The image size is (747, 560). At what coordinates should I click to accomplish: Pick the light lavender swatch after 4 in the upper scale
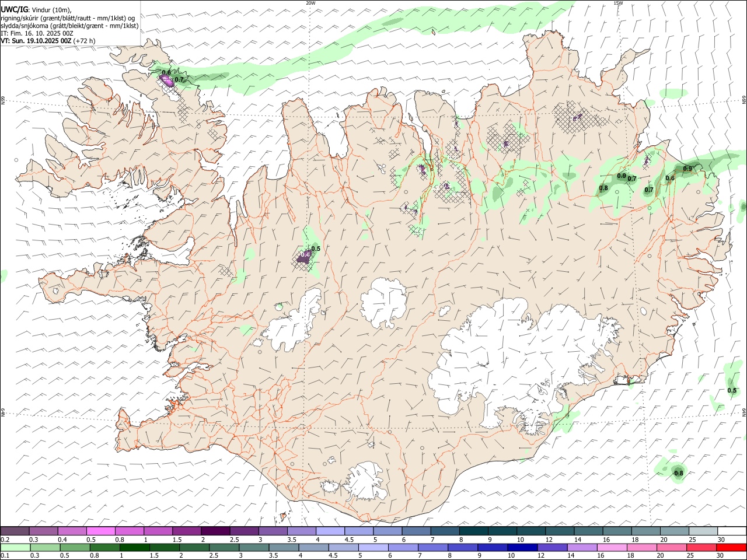click(x=330, y=531)
